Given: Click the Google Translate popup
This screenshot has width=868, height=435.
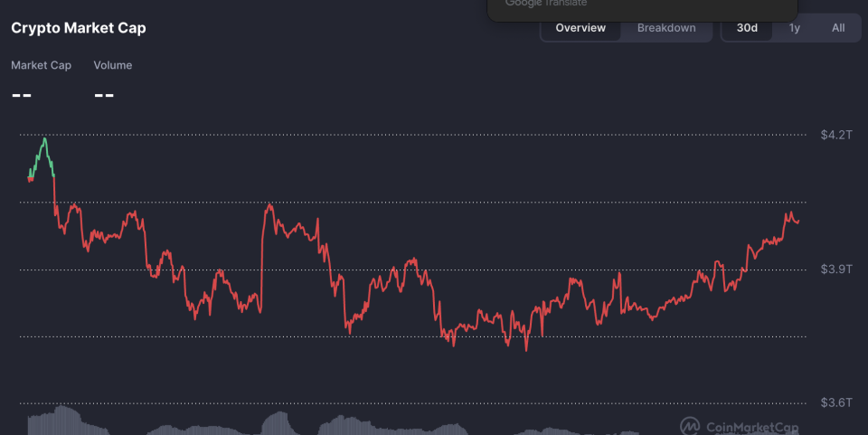Looking at the screenshot, I should pyautogui.click(x=642, y=7).
